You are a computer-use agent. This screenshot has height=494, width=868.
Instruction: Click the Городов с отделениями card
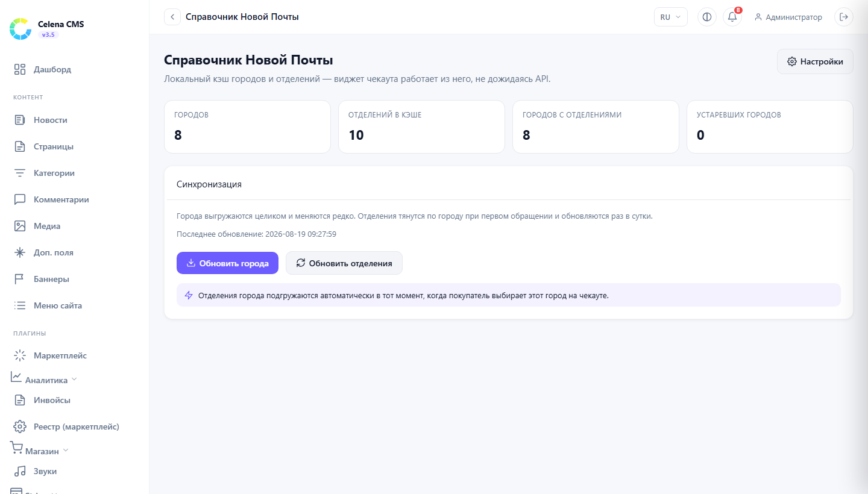click(596, 127)
